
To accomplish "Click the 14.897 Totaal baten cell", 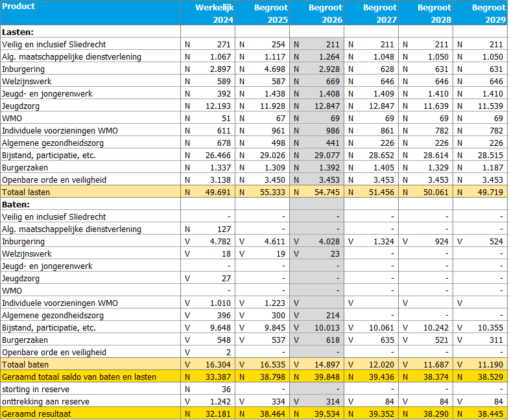I will 327,365.
